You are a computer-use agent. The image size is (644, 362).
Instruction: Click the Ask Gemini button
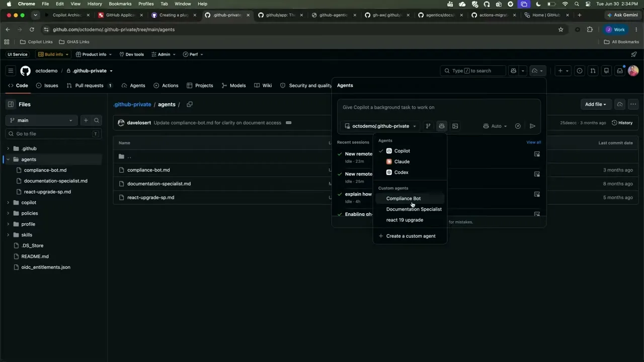622,15
